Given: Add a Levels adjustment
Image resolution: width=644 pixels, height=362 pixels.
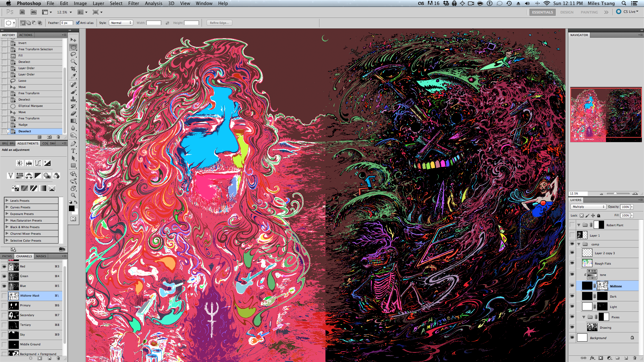Looking at the screenshot, I should [29, 163].
